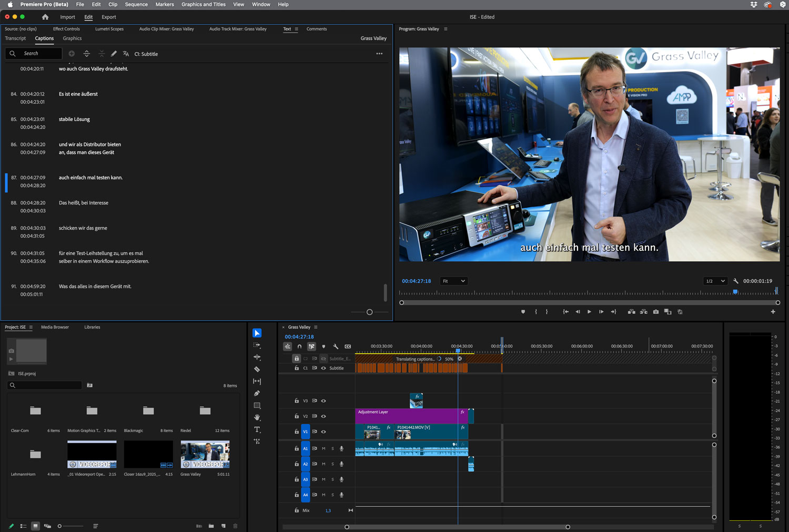Select the Type tool

tap(257, 429)
